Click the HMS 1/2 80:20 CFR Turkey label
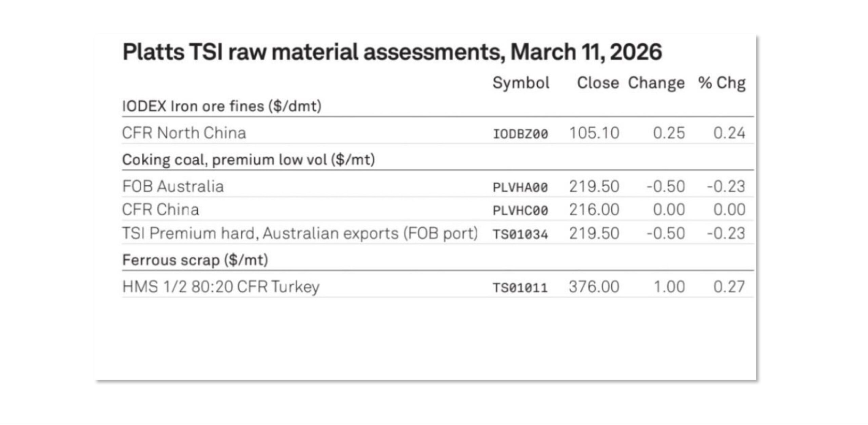The height and width of the screenshot is (425, 868). pos(221,287)
